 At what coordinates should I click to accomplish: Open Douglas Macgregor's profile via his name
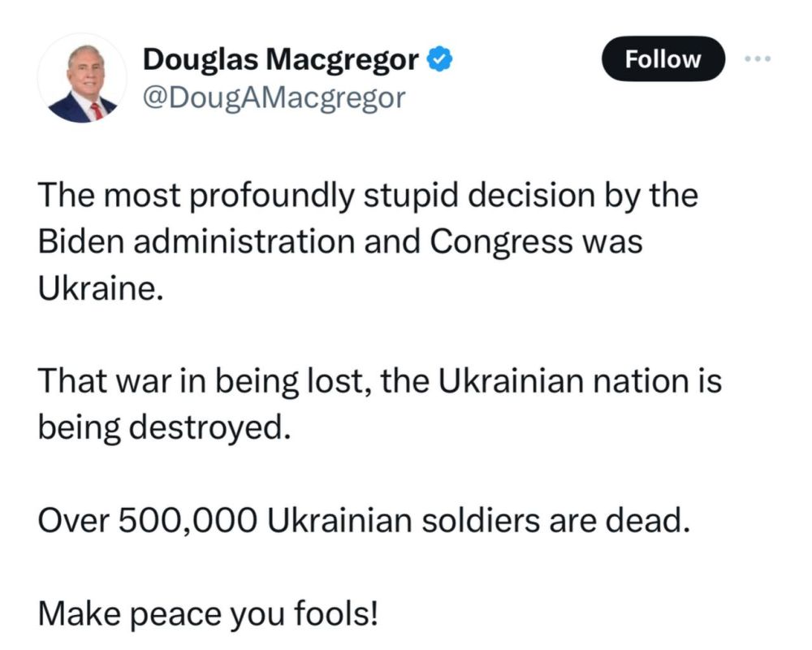pos(283,58)
